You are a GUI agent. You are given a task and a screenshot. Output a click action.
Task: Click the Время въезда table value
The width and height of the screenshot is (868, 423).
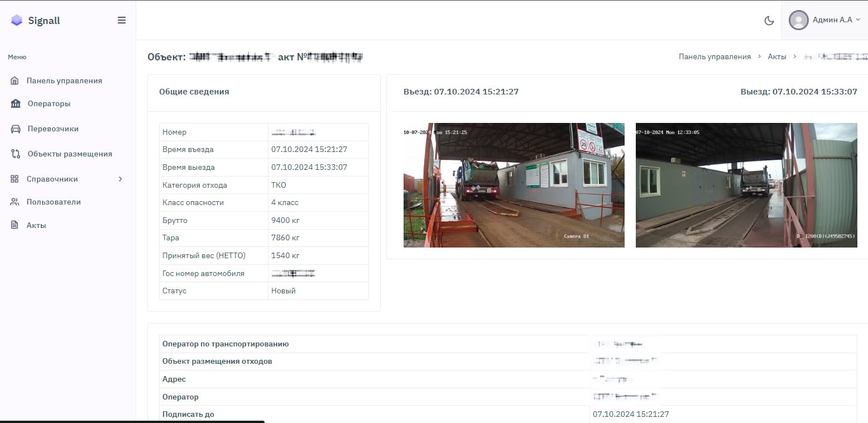click(x=309, y=150)
